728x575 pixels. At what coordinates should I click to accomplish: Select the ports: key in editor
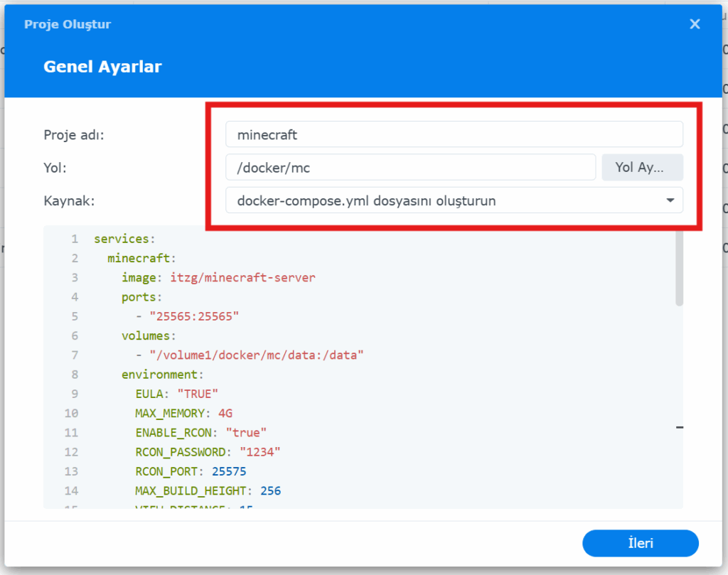[141, 297]
